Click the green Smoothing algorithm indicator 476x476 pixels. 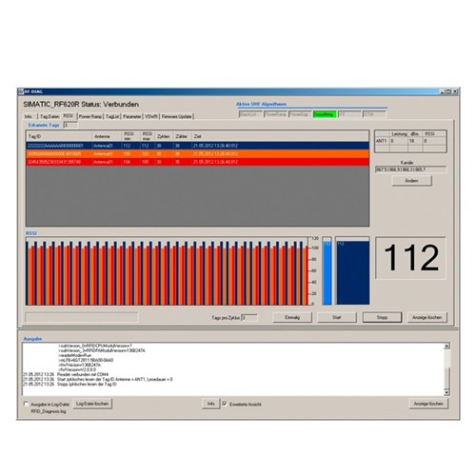point(325,114)
